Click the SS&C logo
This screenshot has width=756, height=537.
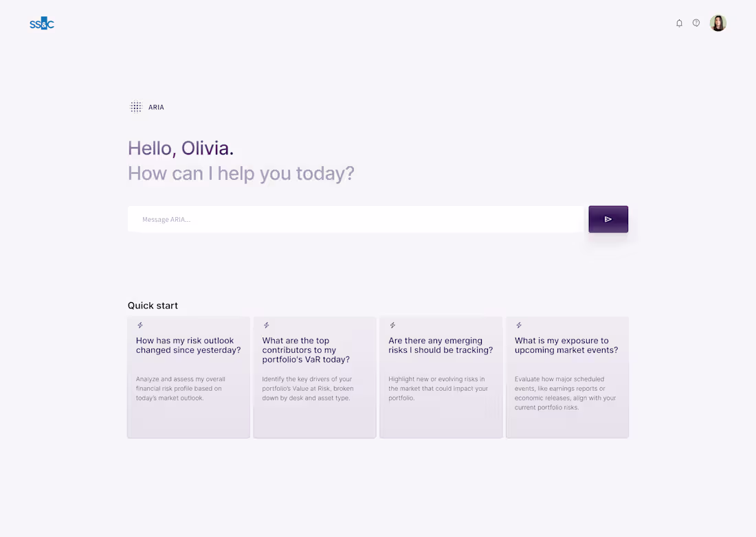(42, 24)
